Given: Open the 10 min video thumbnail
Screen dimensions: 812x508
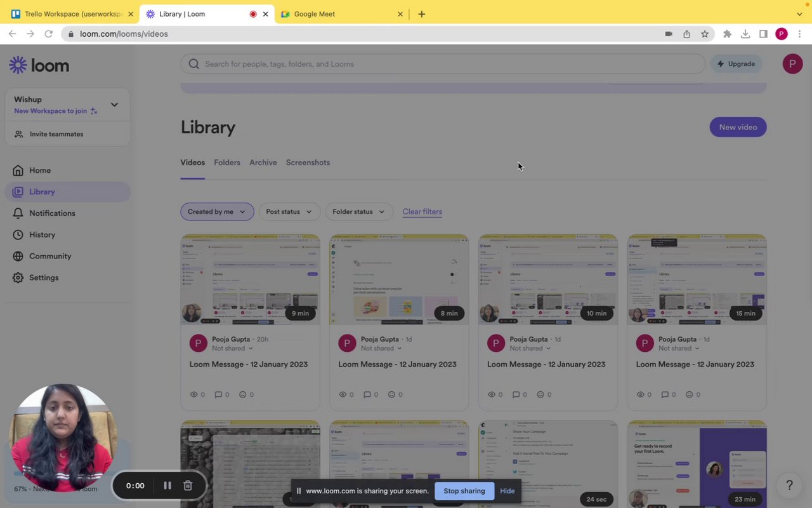Looking at the screenshot, I should (548, 279).
